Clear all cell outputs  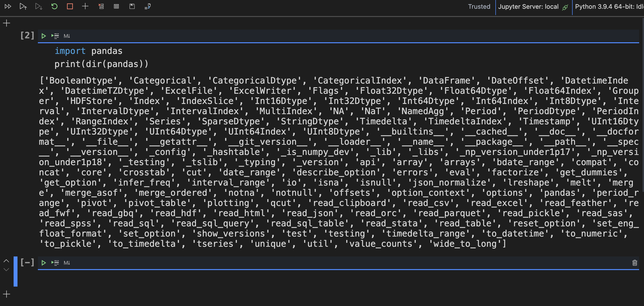click(101, 6)
